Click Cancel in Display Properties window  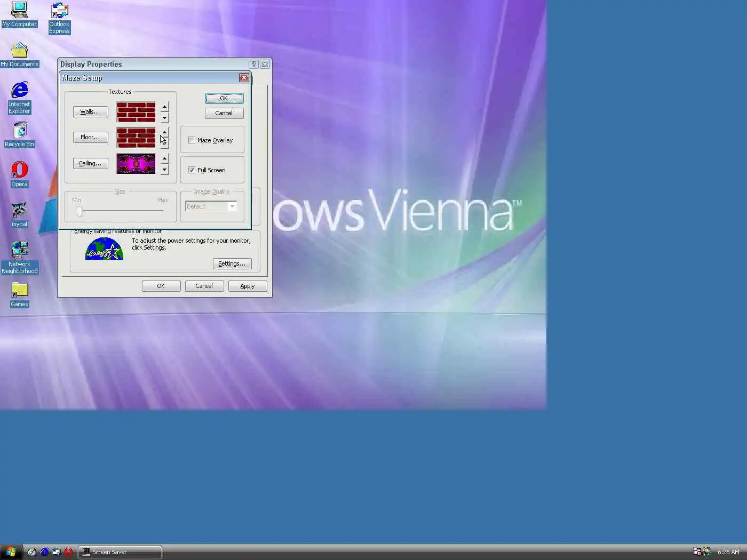point(204,286)
